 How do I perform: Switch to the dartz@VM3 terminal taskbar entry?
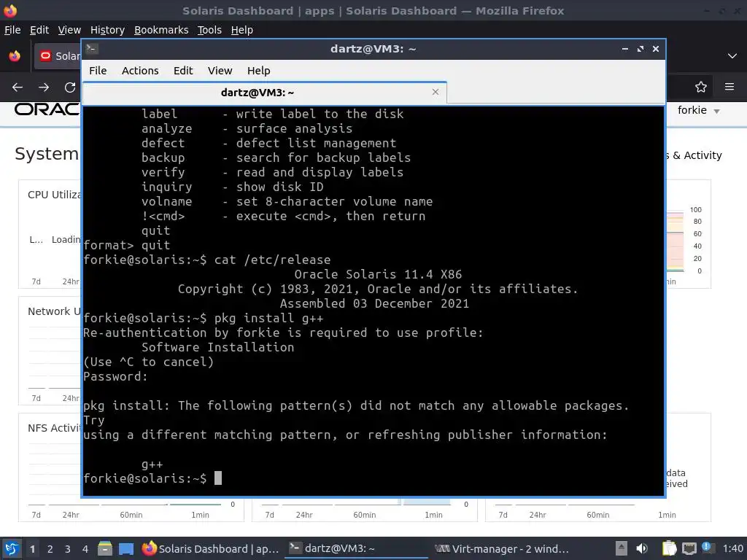pyautogui.click(x=356, y=548)
